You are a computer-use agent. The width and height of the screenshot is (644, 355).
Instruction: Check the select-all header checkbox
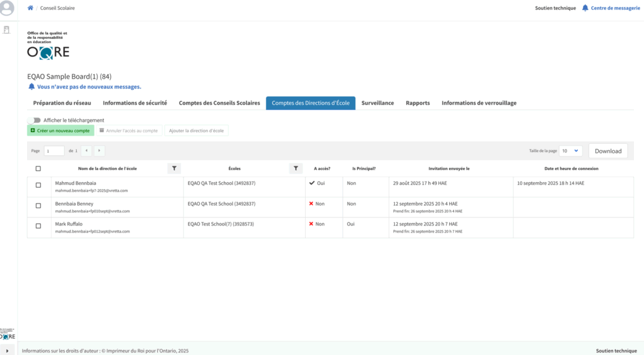pos(38,168)
